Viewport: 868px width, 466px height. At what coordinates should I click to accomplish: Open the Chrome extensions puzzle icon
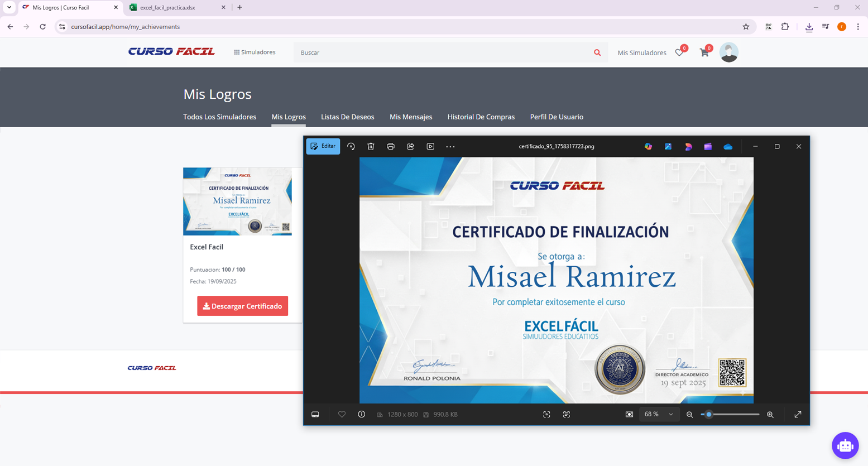pyautogui.click(x=785, y=27)
